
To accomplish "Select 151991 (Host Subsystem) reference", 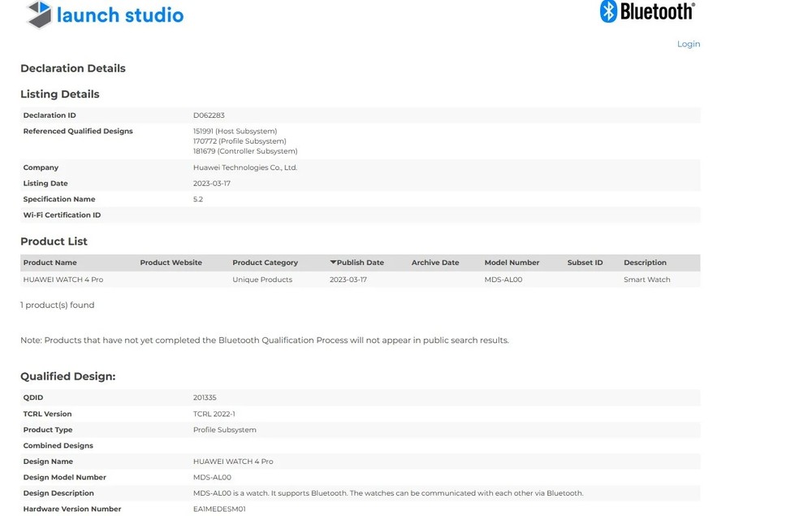I will (x=235, y=131).
